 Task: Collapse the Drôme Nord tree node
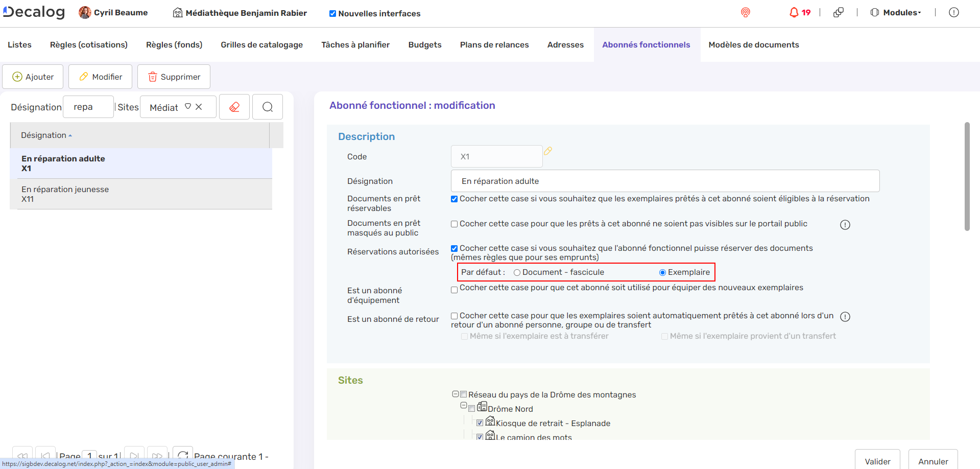tap(464, 406)
